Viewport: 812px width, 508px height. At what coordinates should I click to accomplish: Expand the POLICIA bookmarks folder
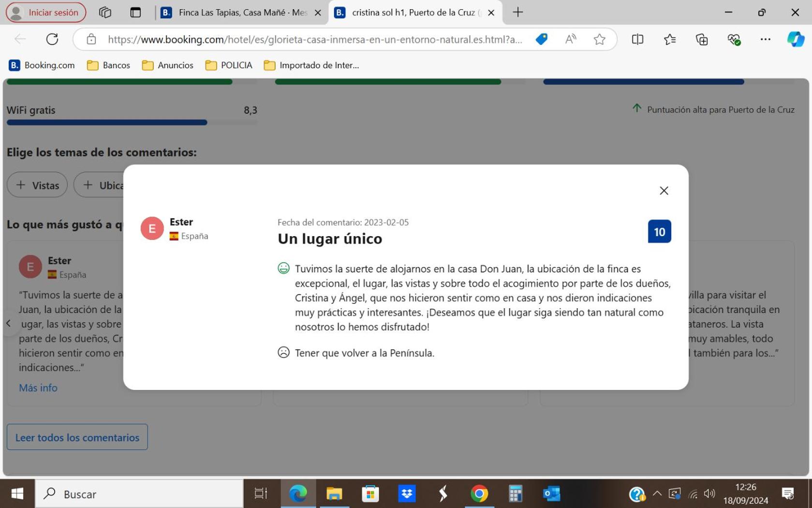[x=229, y=65]
